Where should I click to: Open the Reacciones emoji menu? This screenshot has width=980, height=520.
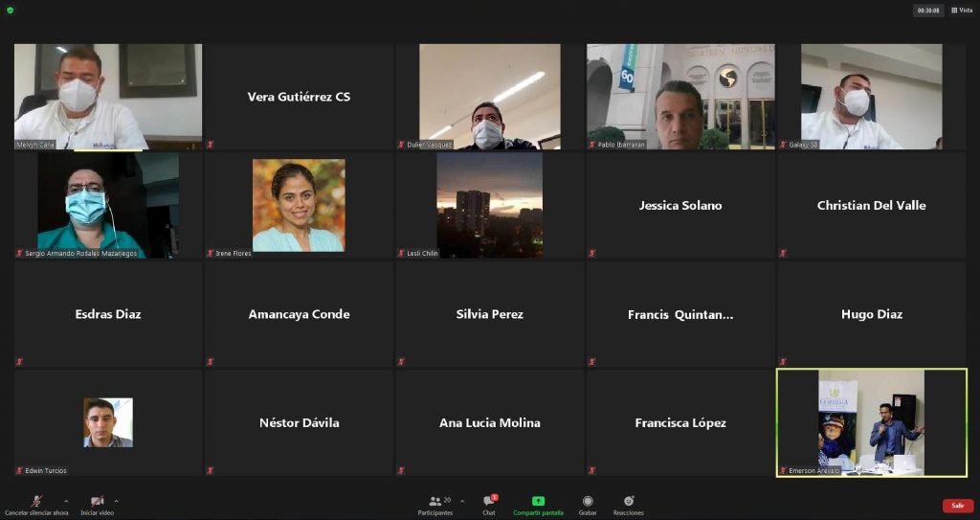(x=628, y=503)
